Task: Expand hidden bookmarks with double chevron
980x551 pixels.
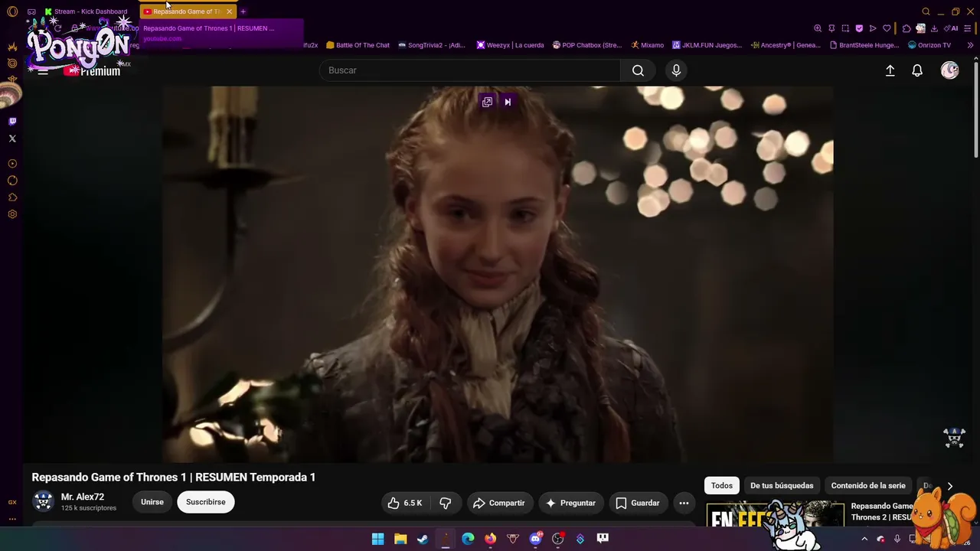Action: (x=970, y=45)
